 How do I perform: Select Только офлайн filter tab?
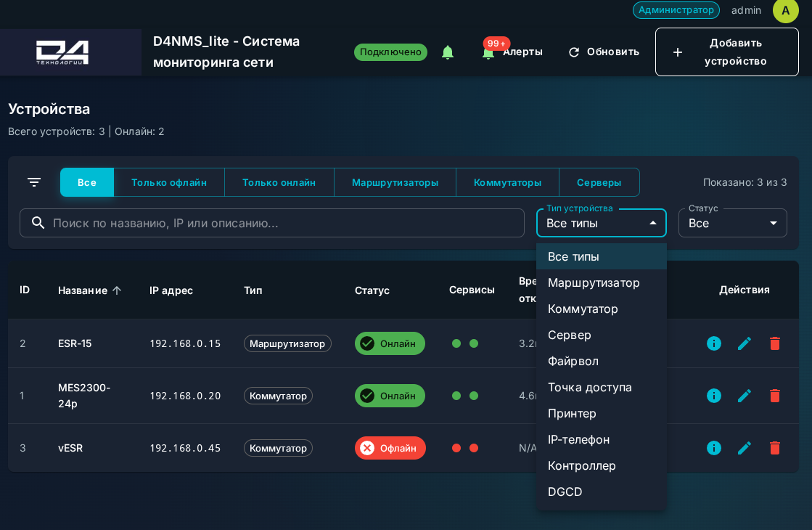(x=169, y=182)
